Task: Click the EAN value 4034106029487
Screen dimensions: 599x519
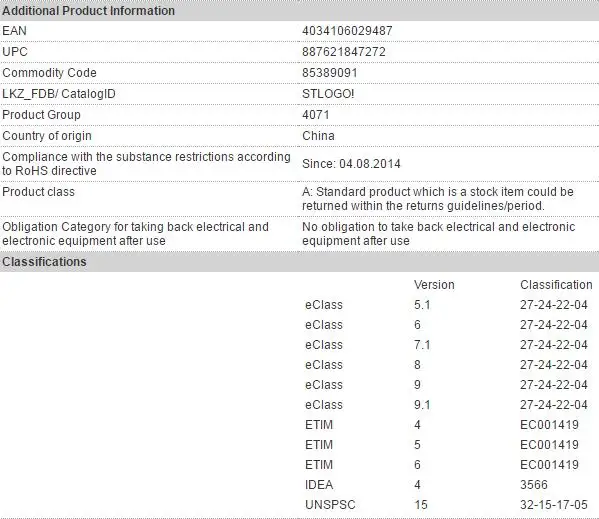Action: (347, 31)
